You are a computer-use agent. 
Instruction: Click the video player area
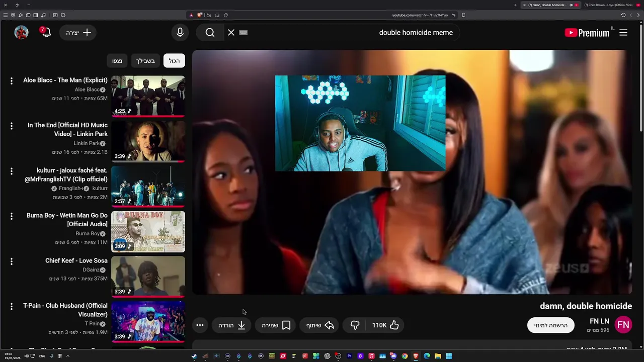[412, 172]
